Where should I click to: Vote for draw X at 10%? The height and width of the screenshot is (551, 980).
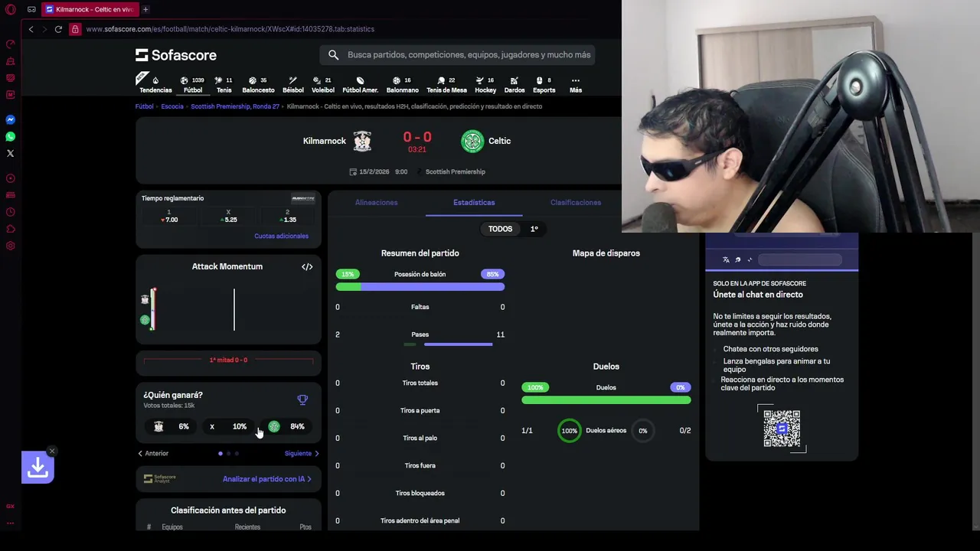pyautogui.click(x=228, y=426)
